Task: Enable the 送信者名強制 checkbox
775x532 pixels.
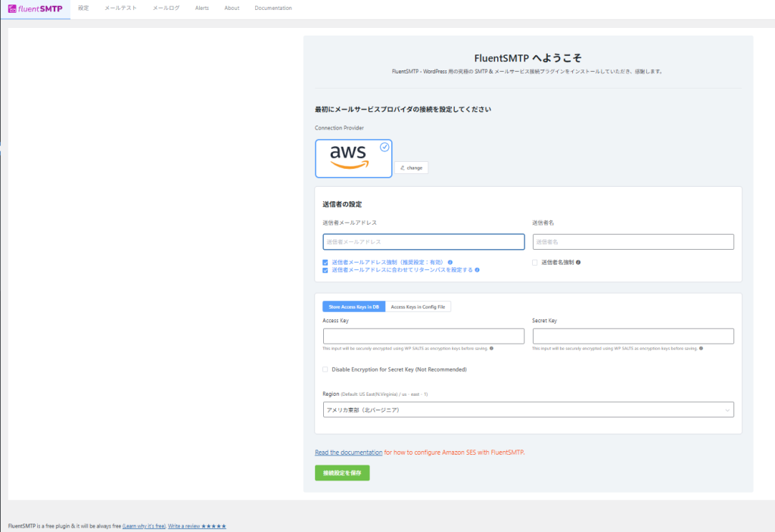Action: (x=535, y=263)
